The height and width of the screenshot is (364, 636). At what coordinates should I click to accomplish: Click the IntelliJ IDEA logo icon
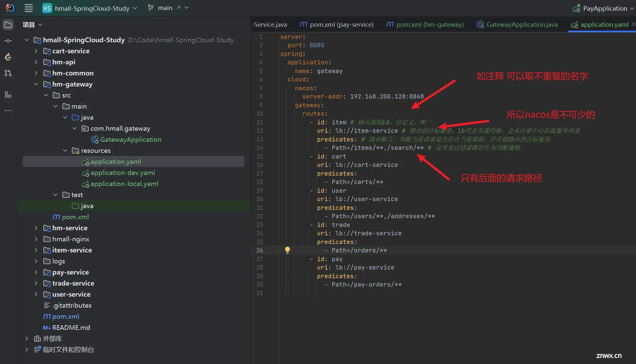pyautogui.click(x=10, y=8)
